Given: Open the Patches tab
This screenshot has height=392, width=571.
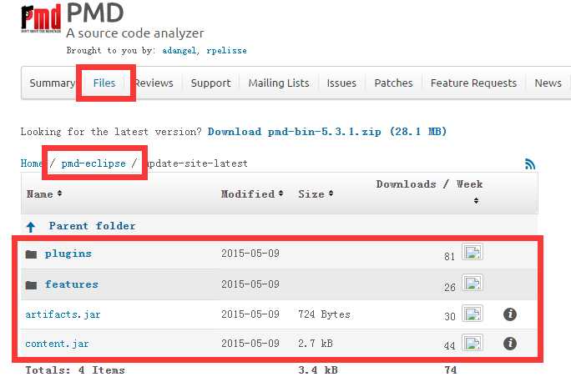Looking at the screenshot, I should 394,83.
